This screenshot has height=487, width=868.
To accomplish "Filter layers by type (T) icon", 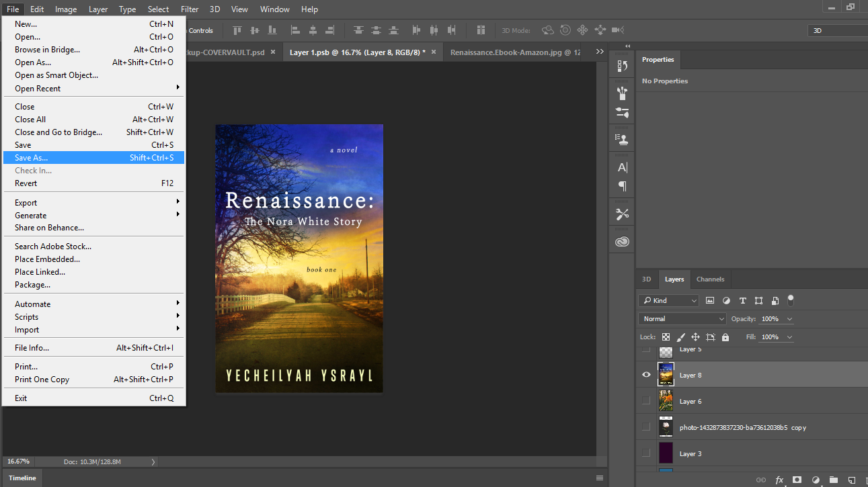I will click(x=742, y=301).
